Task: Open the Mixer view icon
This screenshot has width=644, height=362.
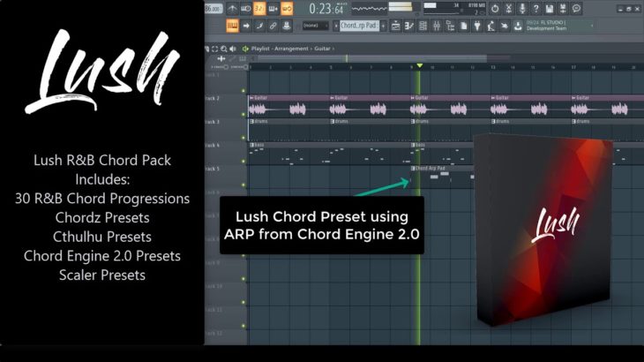Action: tap(437, 26)
